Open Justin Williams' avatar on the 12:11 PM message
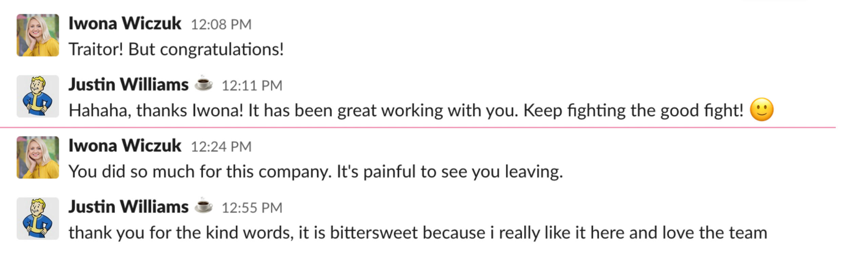 coord(38,96)
